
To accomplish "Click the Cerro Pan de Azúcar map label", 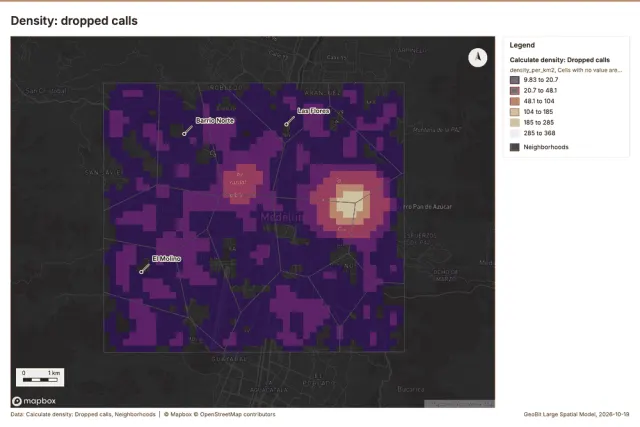I will coord(427,207).
